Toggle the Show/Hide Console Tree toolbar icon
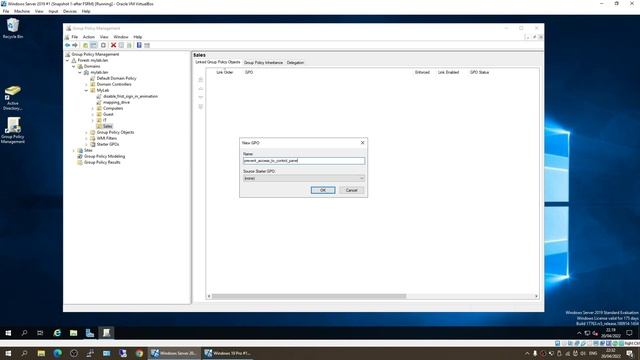The height and width of the screenshot is (360, 640). pos(93,45)
